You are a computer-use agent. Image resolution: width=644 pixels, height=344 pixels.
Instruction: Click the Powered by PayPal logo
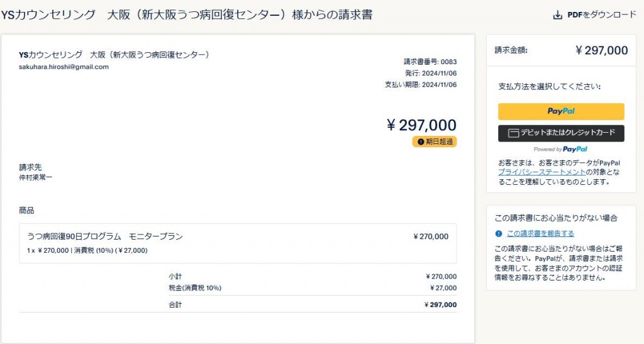click(x=560, y=150)
